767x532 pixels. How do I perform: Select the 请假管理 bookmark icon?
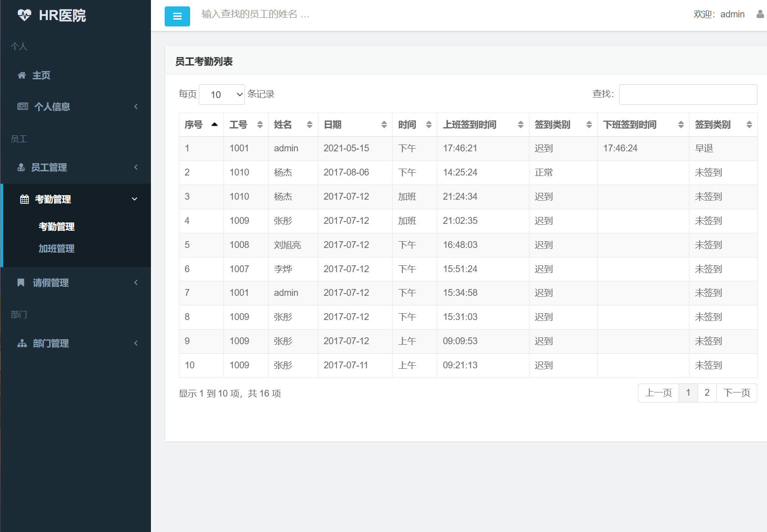[x=20, y=282]
